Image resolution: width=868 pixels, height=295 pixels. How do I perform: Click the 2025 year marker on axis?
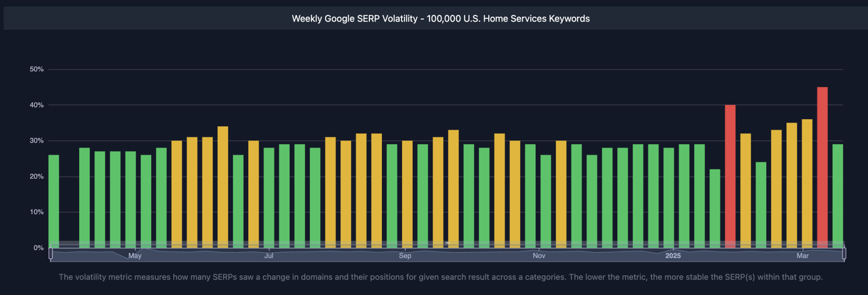point(673,256)
